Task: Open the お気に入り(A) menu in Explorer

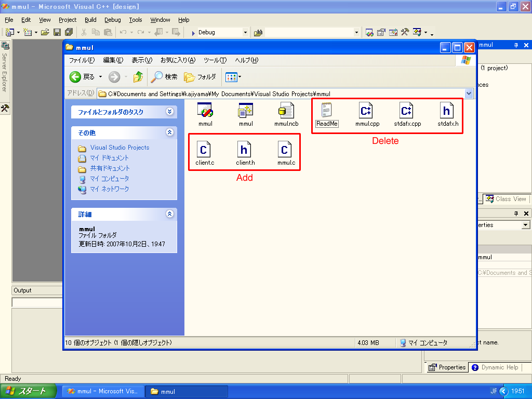Action: (178, 60)
